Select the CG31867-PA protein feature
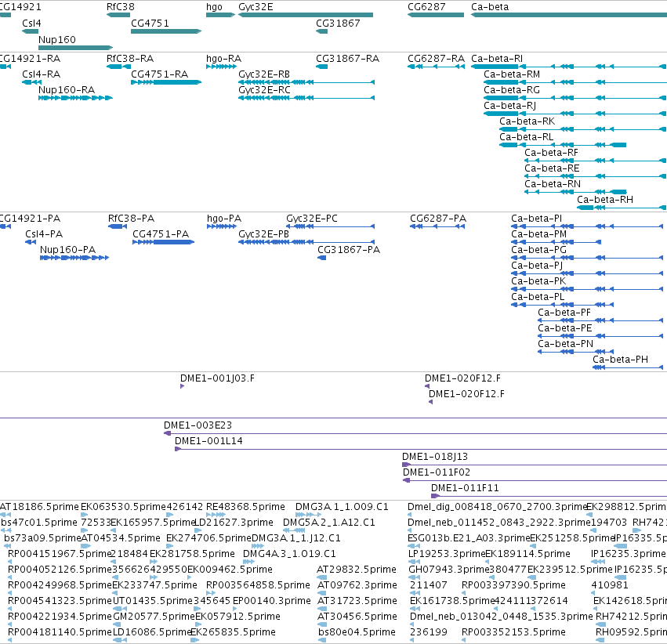The width and height of the screenshot is (667, 644). point(322,258)
